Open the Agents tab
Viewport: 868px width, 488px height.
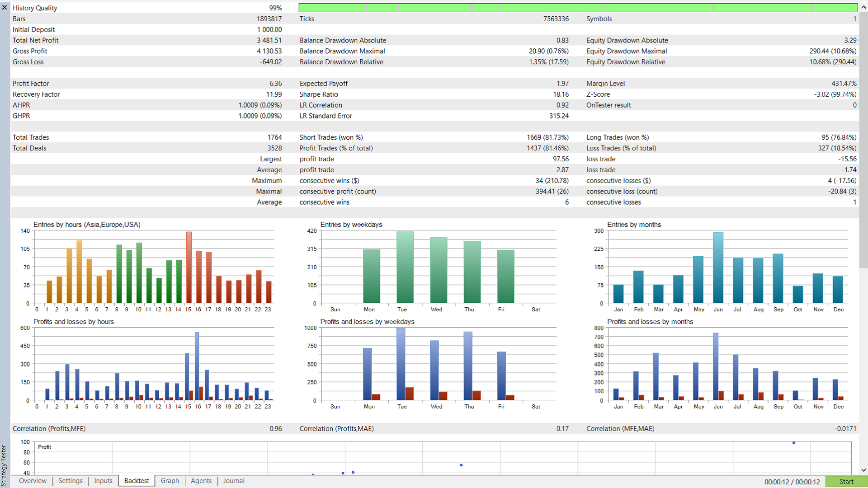[x=201, y=481]
